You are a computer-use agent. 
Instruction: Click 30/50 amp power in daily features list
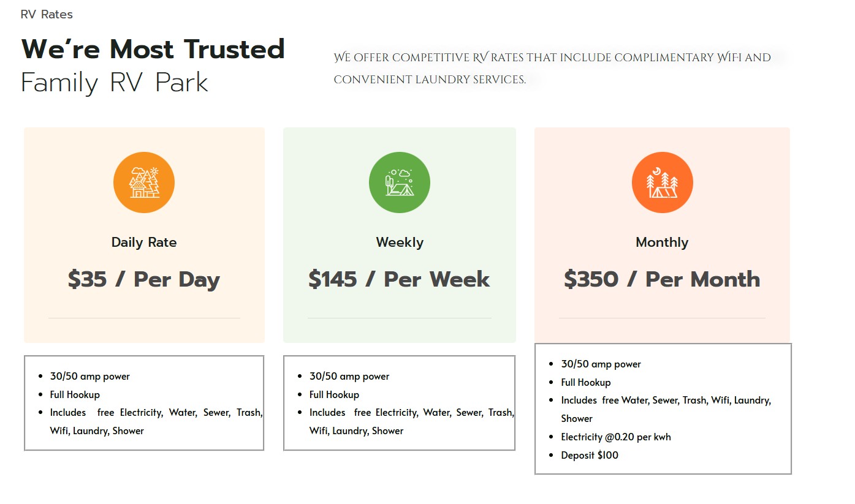point(90,376)
